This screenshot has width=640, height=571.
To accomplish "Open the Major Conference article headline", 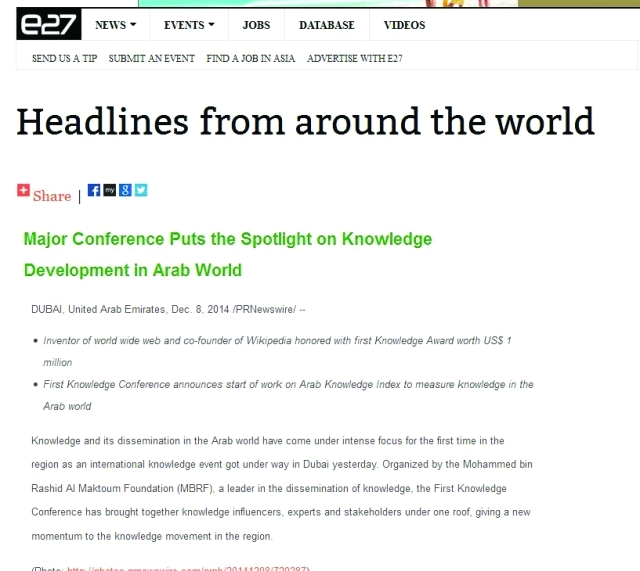I will [228, 254].
